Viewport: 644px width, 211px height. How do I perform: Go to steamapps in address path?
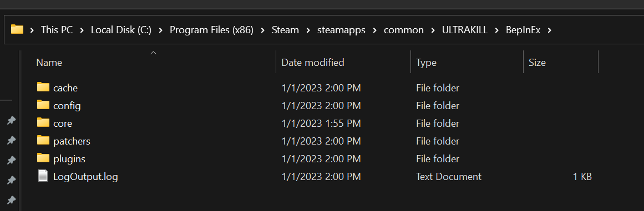(341, 30)
